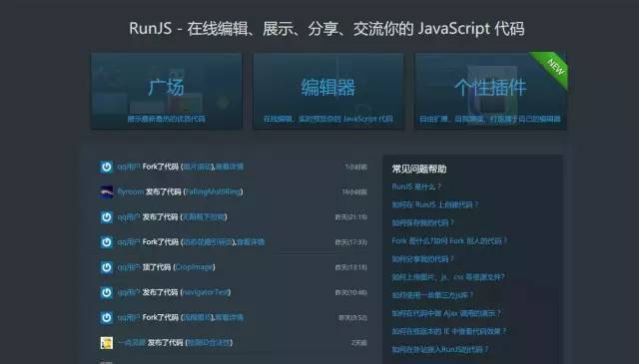This screenshot has width=639, height=364.
Task: Click the RunJS page title heading
Action: point(326,29)
